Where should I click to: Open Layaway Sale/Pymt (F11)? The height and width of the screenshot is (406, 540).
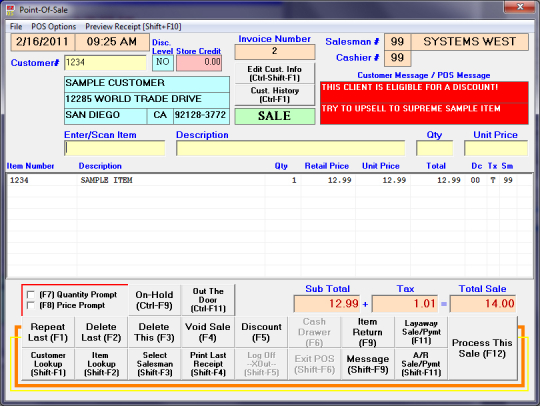tap(421, 332)
